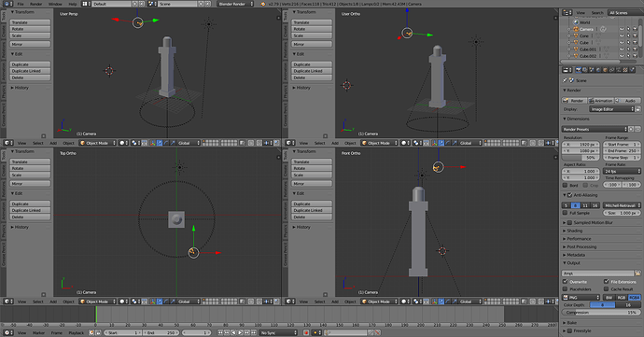Open the World properties tab
Image resolution: width=644 pixels, height=337 pixels.
tap(598, 70)
